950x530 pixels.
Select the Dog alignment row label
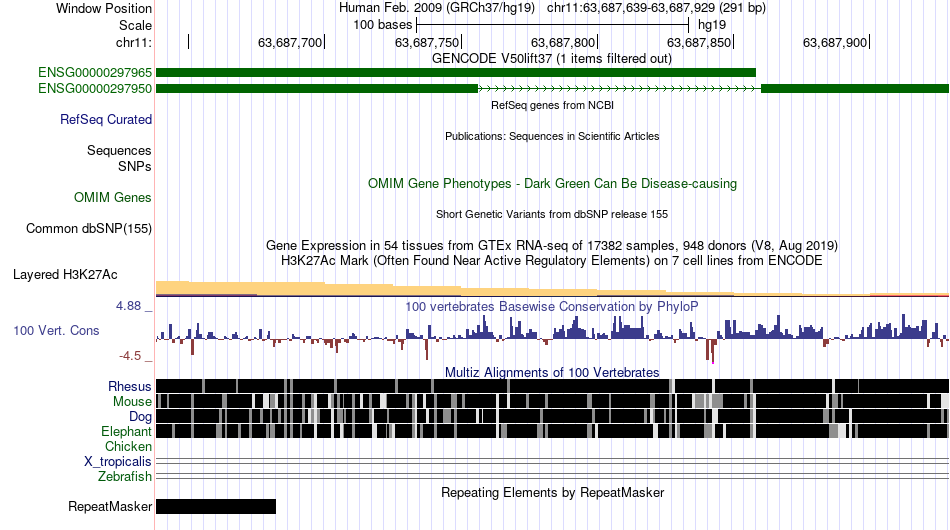pyautogui.click(x=140, y=417)
